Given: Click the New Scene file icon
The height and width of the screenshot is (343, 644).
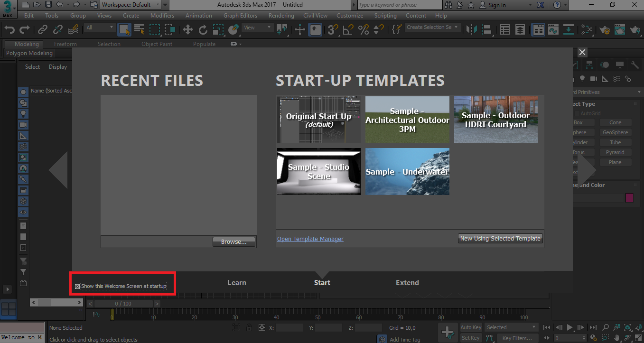Looking at the screenshot, I should click(x=25, y=5).
